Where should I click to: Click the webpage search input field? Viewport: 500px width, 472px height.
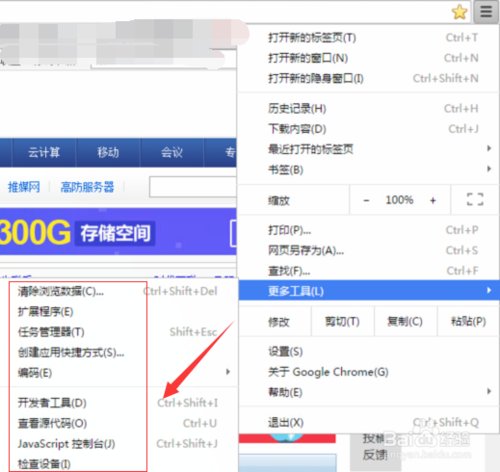click(x=193, y=187)
